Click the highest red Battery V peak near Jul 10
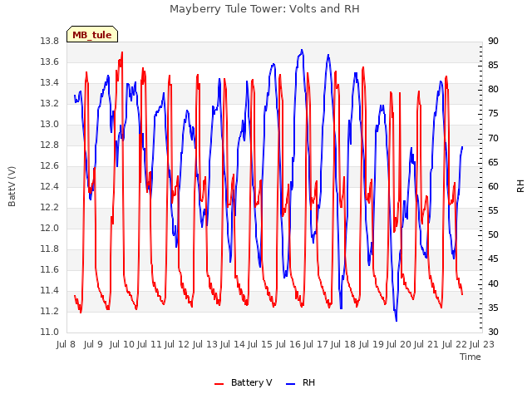The width and height of the screenshot is (532, 399). 122,52
